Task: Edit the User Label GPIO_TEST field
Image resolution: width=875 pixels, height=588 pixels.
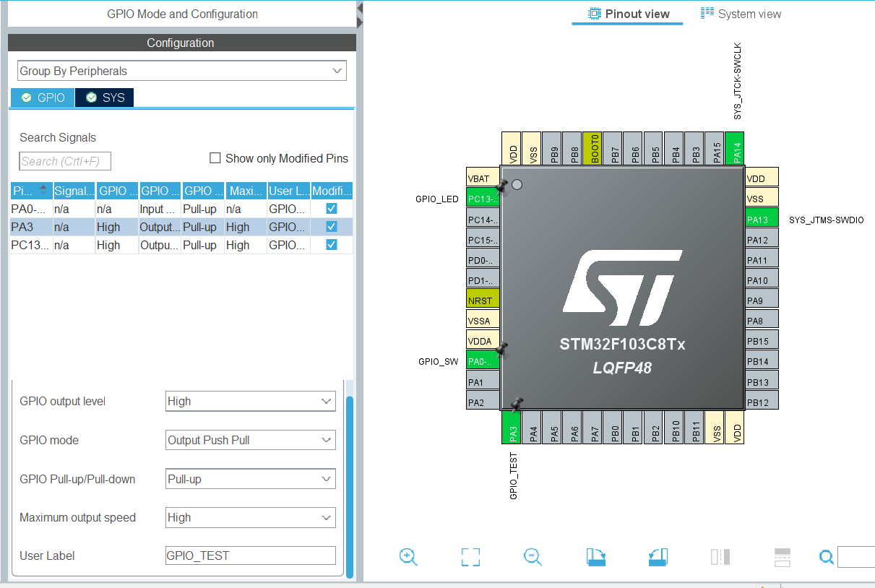Action: pos(251,555)
